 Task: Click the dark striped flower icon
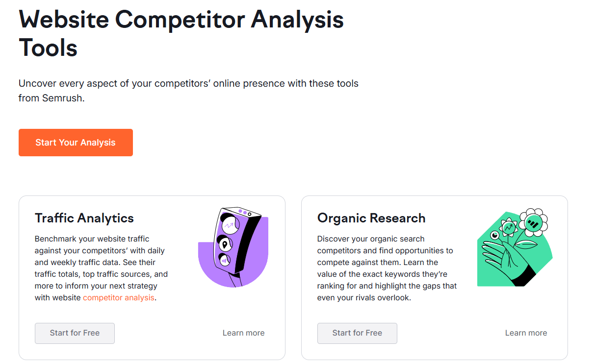(x=533, y=224)
